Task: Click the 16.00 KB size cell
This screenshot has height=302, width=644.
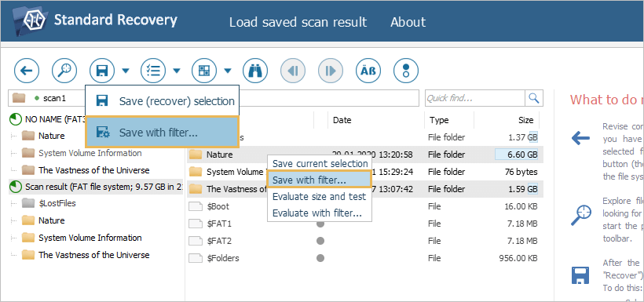Action: point(521,206)
